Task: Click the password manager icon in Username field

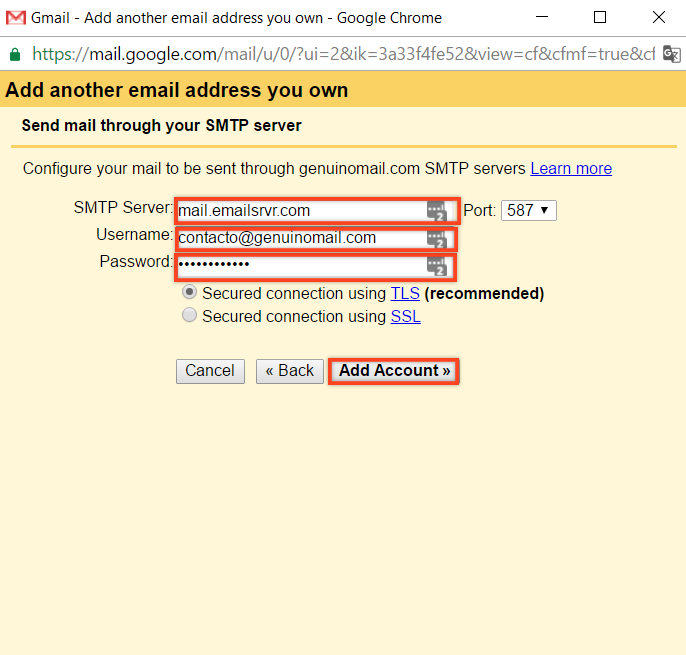Action: point(437,239)
